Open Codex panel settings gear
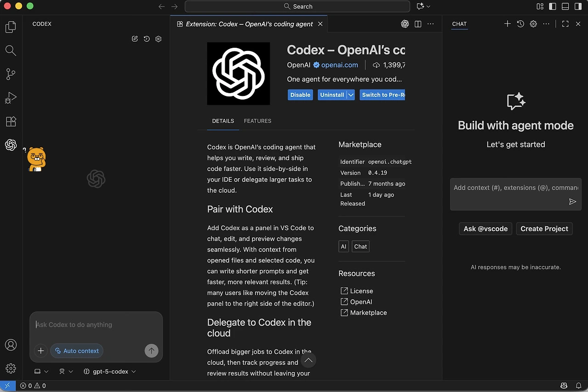 pos(158,39)
